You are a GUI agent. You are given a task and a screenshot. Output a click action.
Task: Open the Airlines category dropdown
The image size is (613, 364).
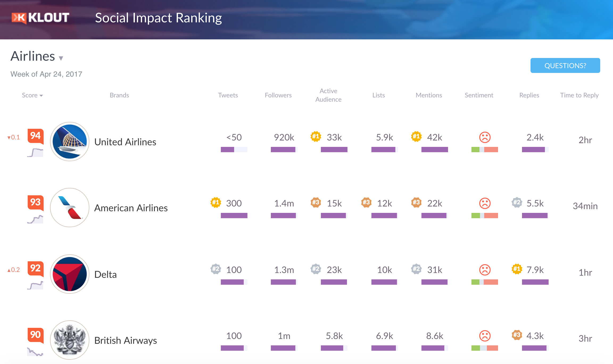tap(37, 56)
